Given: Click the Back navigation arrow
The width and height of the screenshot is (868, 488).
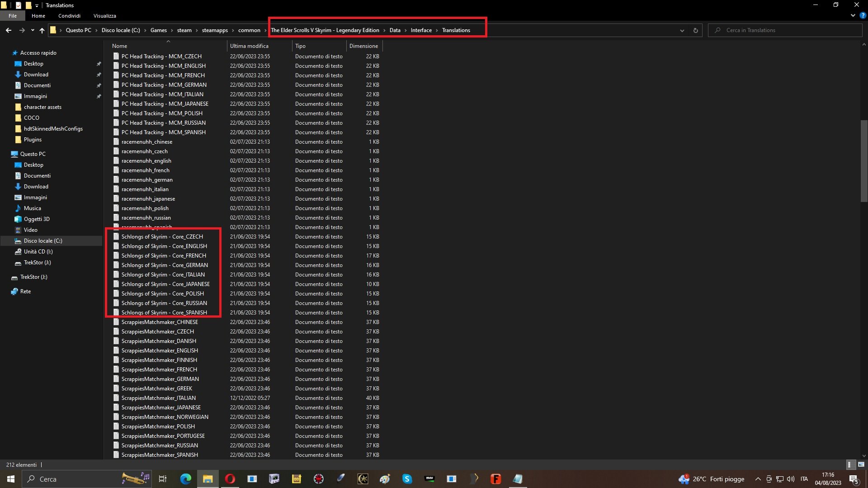Looking at the screenshot, I should pyautogui.click(x=9, y=30).
